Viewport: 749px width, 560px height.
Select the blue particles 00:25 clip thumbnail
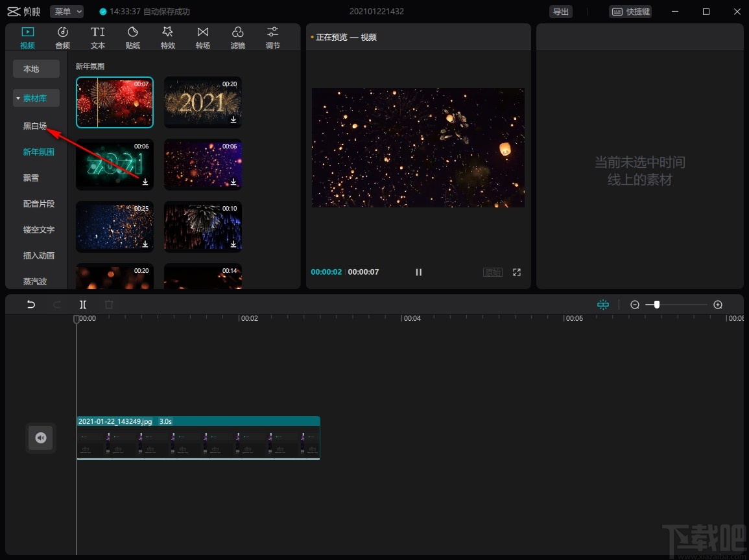[115, 226]
